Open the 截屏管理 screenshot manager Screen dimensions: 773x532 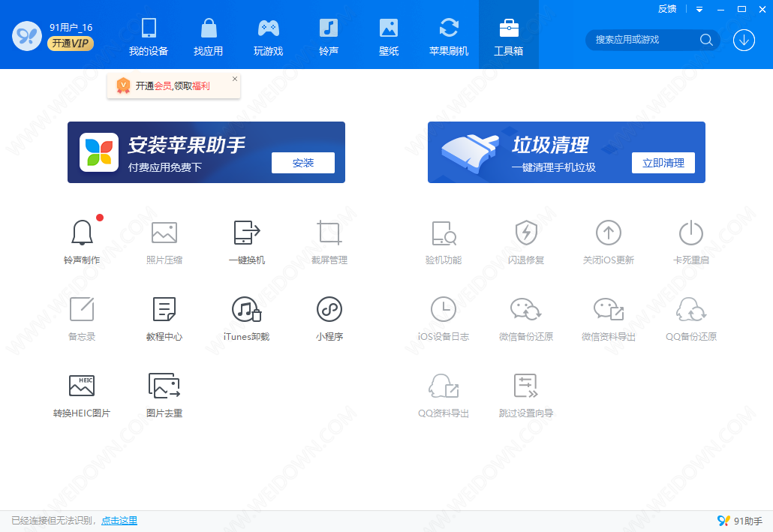329,242
